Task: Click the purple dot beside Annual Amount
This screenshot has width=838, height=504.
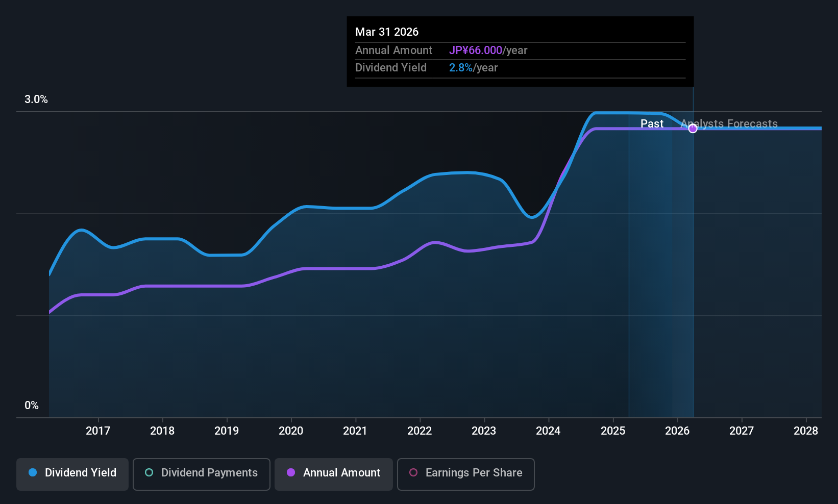Action: pyautogui.click(x=291, y=472)
